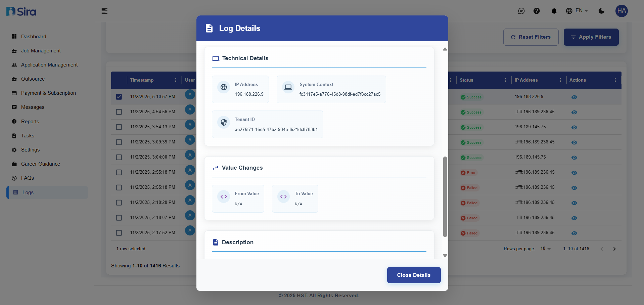The width and height of the screenshot is (644, 305).
Task: Check the checkbox for the 4:54:56 PM log
Action: click(x=119, y=112)
